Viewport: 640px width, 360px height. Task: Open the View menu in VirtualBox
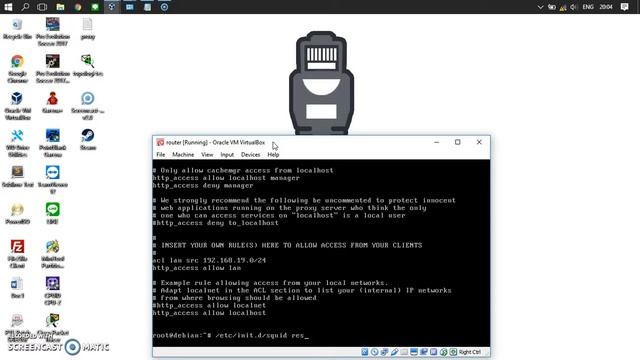click(x=207, y=155)
